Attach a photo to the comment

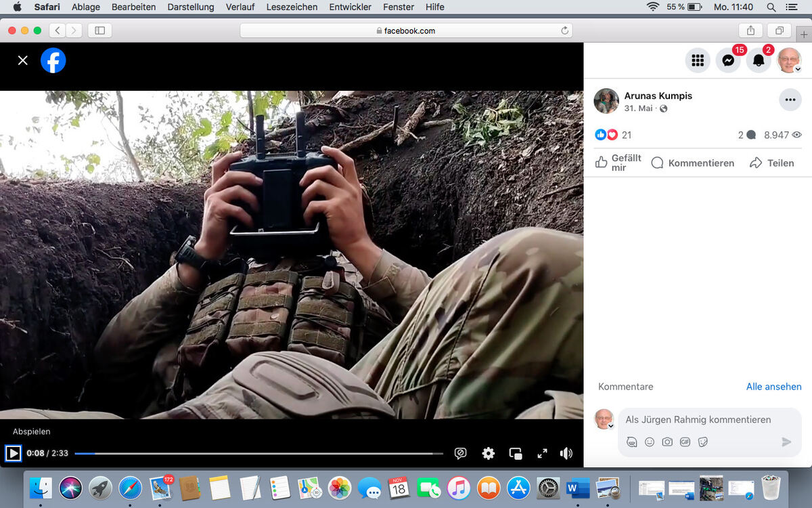(667, 442)
